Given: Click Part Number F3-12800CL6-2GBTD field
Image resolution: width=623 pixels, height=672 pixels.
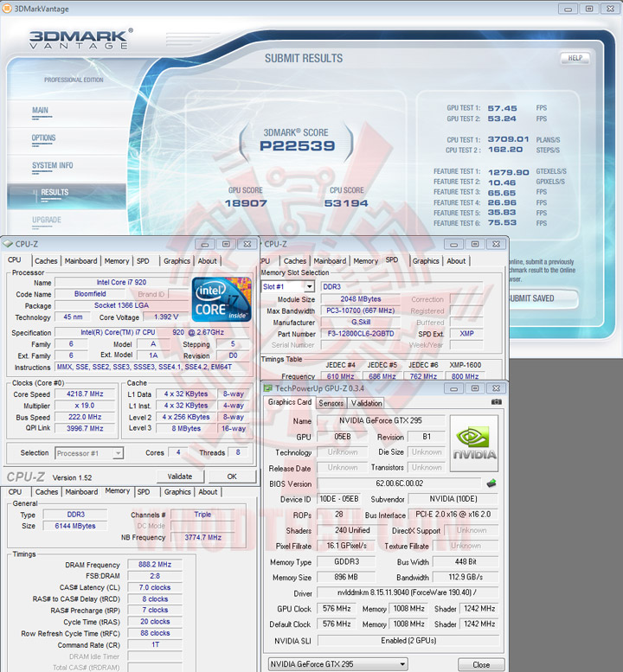Looking at the screenshot, I should point(361,334).
